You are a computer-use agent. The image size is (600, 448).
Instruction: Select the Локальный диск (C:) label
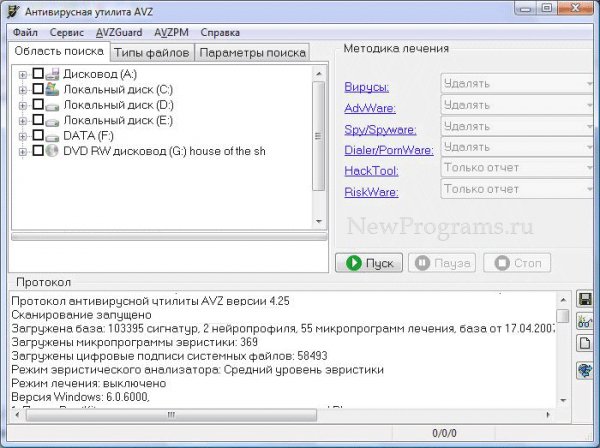pos(118,90)
